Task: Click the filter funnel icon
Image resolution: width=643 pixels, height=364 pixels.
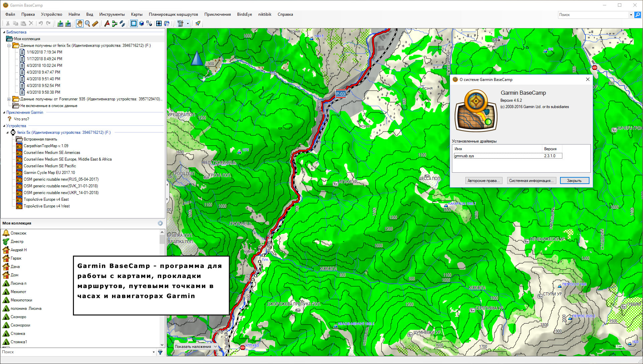Action: coord(160,352)
